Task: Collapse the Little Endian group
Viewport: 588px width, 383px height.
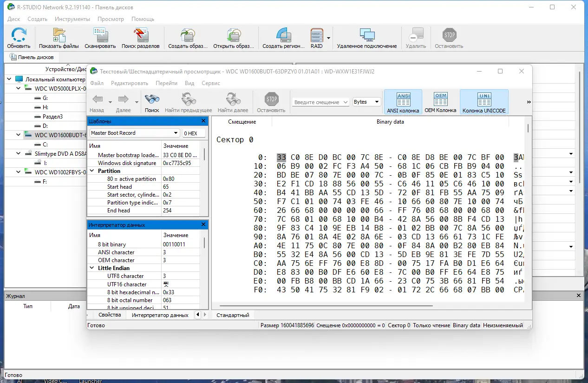Action: coord(91,268)
